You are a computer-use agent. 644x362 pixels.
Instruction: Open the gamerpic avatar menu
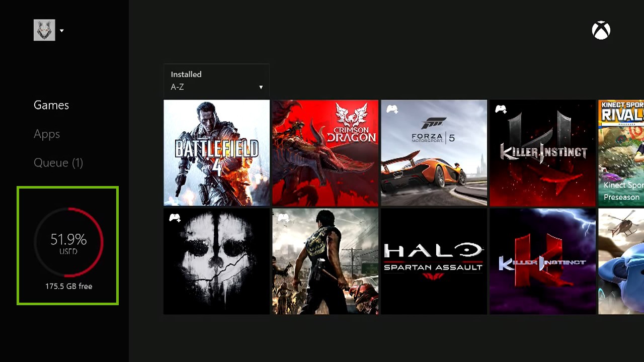44,30
